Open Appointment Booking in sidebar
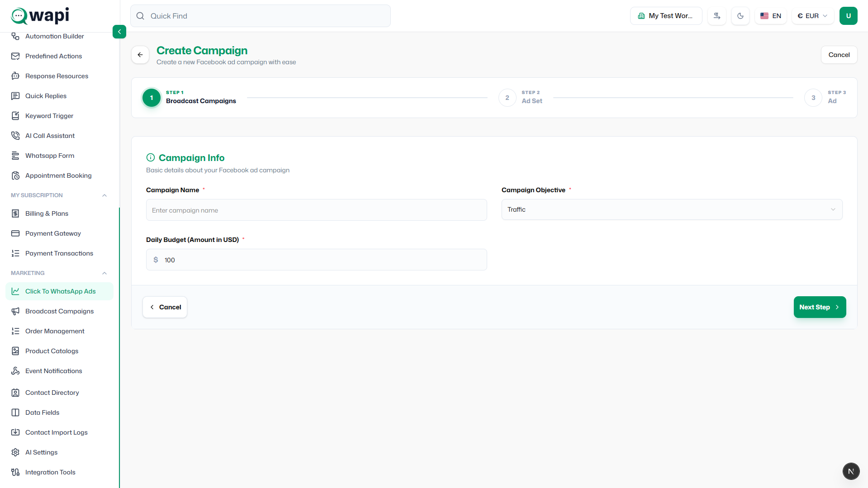868x488 pixels. [x=59, y=175]
